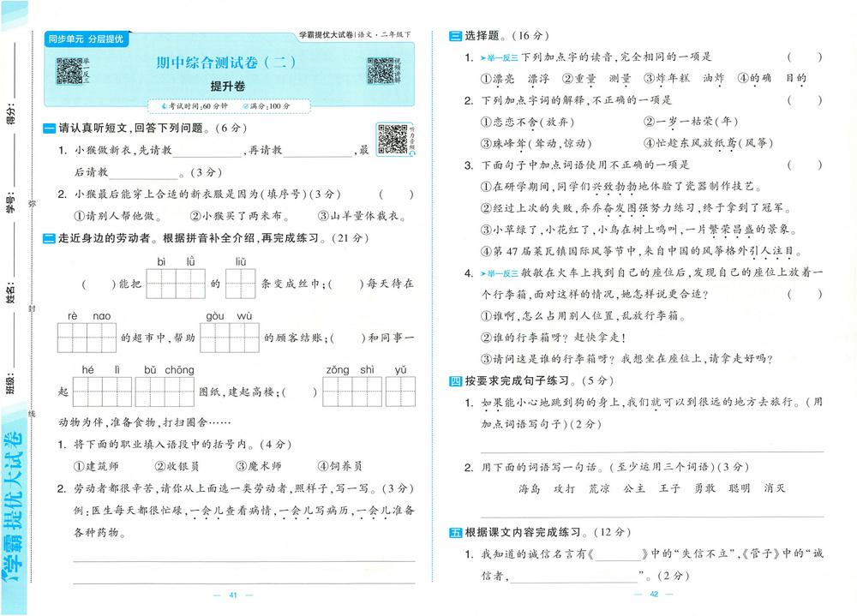Image resolution: width=857 pixels, height=616 pixels.
Task: Select option ①请别人帮他做
Action: point(118,216)
